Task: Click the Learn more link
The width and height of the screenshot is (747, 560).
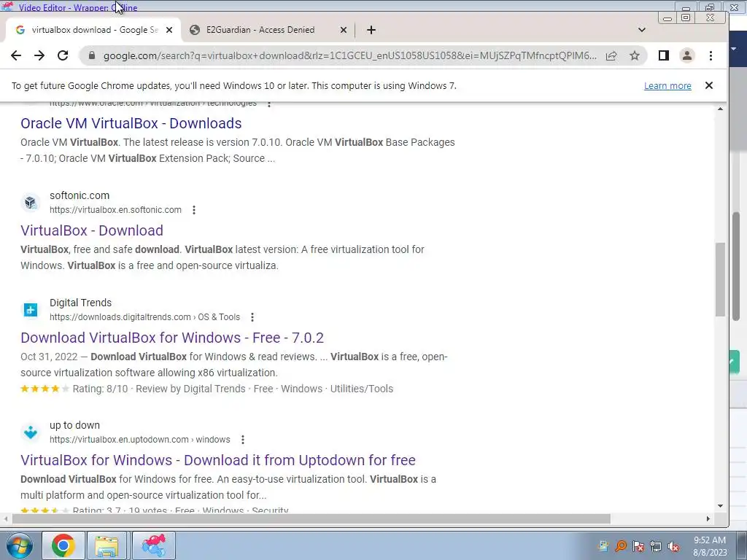Action: [x=667, y=86]
